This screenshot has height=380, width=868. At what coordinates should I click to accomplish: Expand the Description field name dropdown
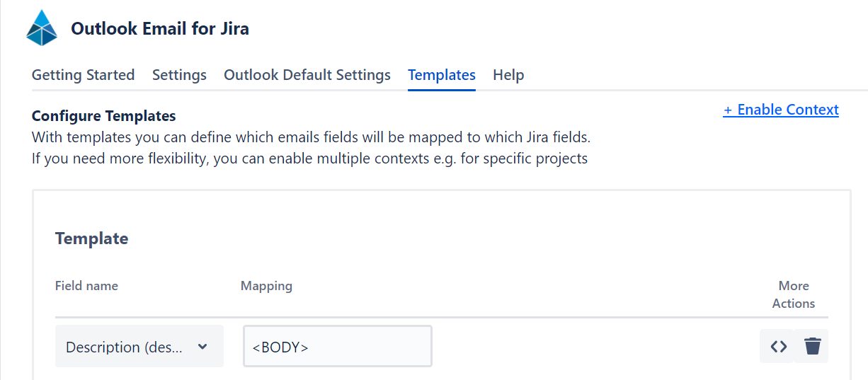coord(139,347)
